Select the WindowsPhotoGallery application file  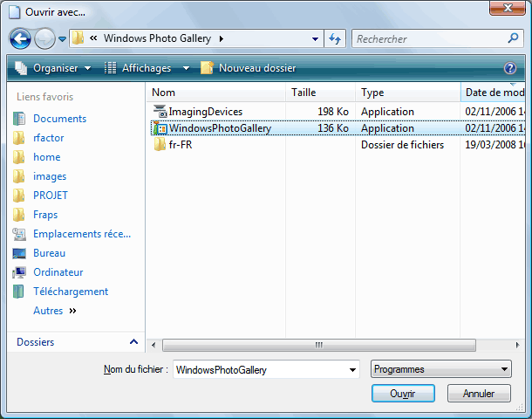pyautogui.click(x=220, y=128)
